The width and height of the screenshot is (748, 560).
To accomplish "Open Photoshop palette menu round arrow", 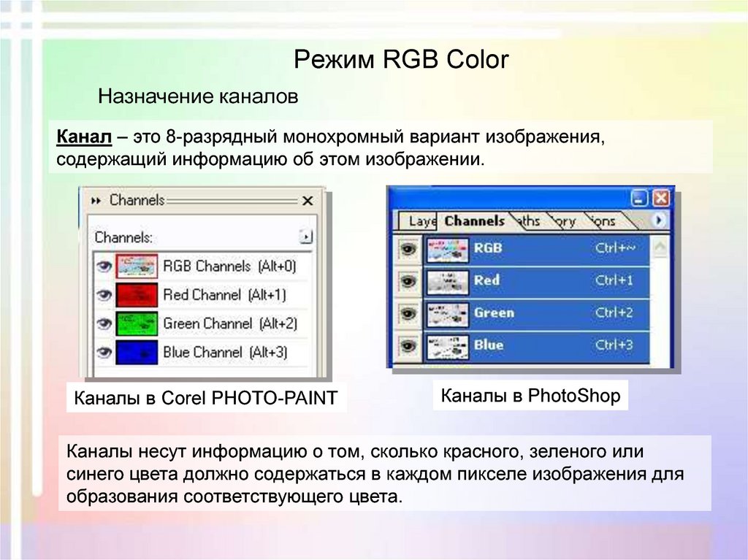I will [660, 220].
